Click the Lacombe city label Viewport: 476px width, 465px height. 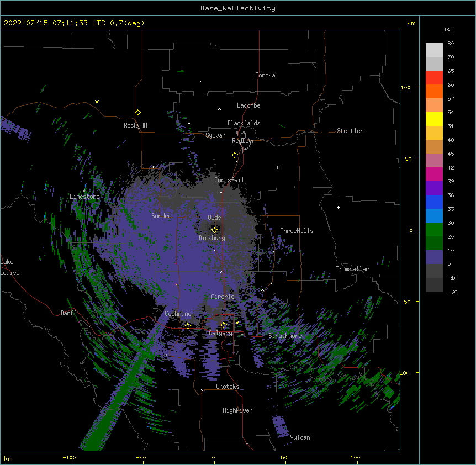click(x=248, y=105)
